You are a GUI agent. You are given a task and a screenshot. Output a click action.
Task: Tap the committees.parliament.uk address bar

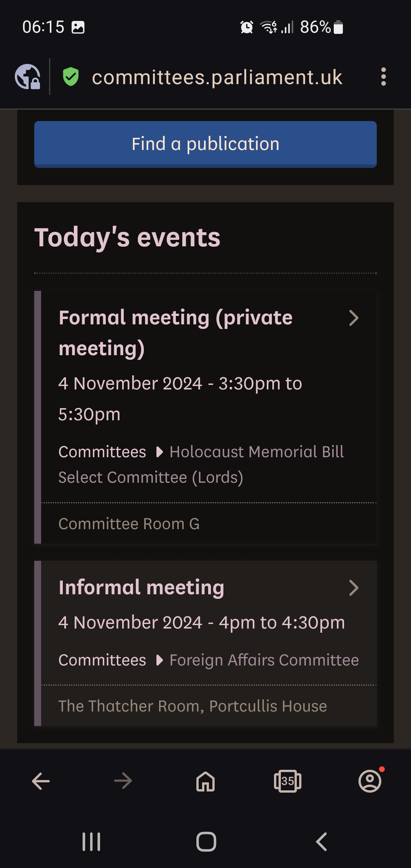click(x=217, y=77)
